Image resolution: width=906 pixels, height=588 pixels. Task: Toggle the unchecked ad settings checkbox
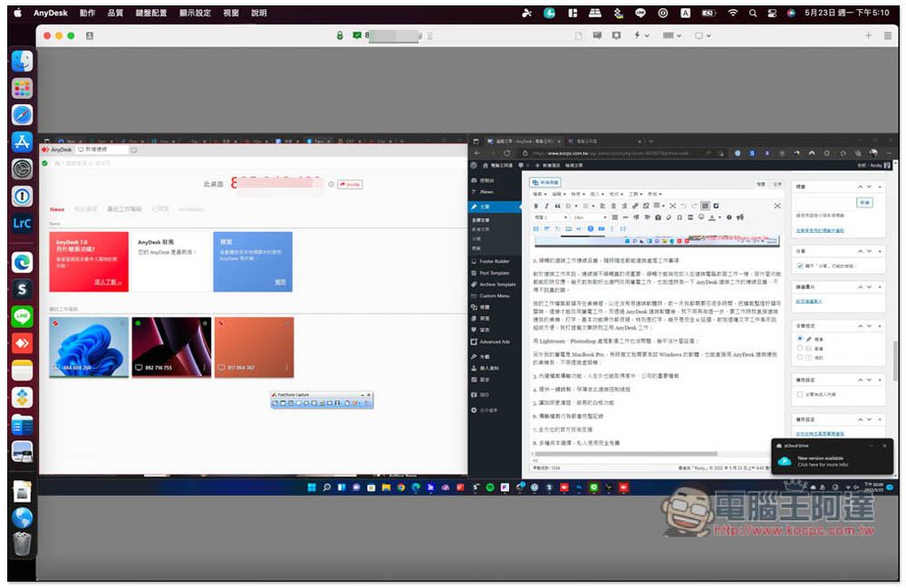tap(800, 394)
